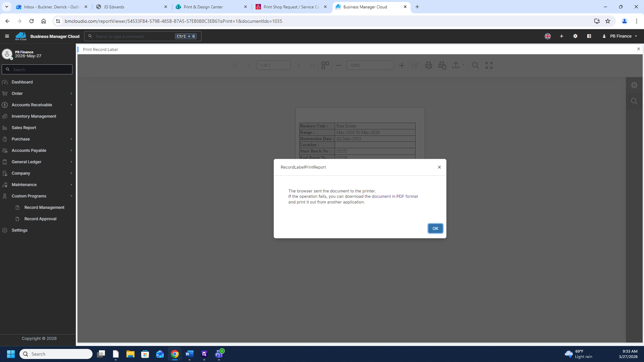Switch to Print & Design Center tab
Screen dimensions: 644x362
tap(212, 7)
